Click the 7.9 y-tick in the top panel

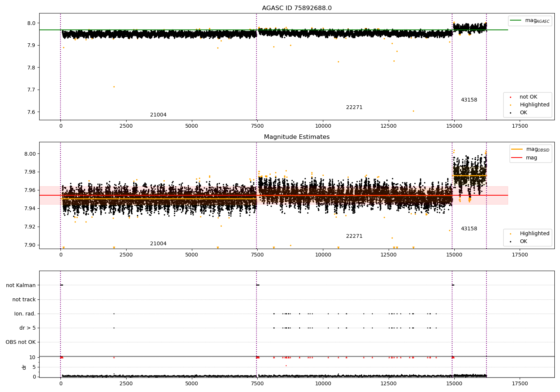31,46
